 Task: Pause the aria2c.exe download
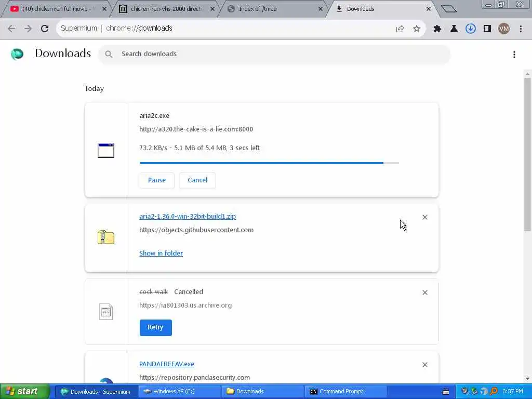(157, 180)
